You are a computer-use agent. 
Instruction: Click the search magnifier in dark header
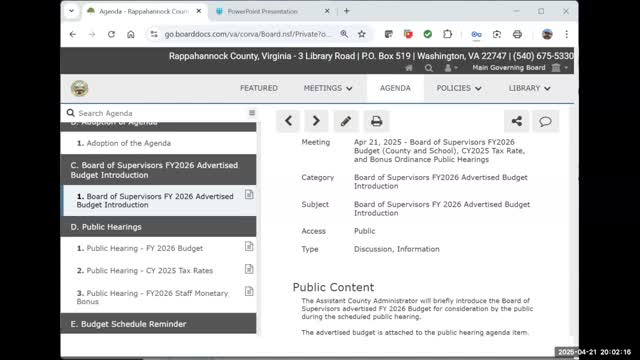429,68
